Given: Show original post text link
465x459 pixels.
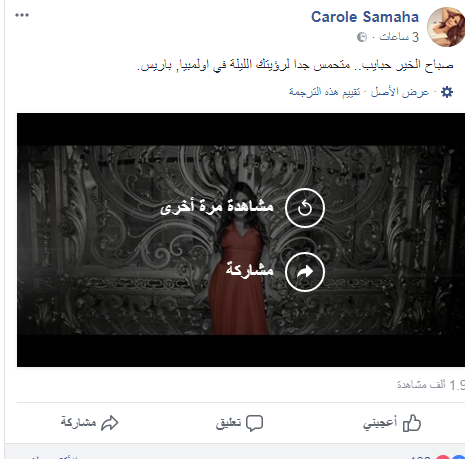Looking at the screenshot, I should (400, 92).
